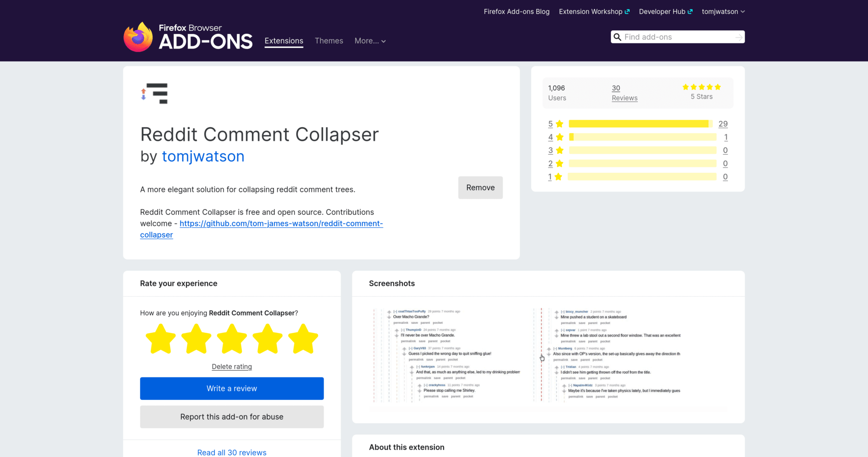Click the search magnifier icon
The width and height of the screenshot is (868, 457).
(x=617, y=37)
